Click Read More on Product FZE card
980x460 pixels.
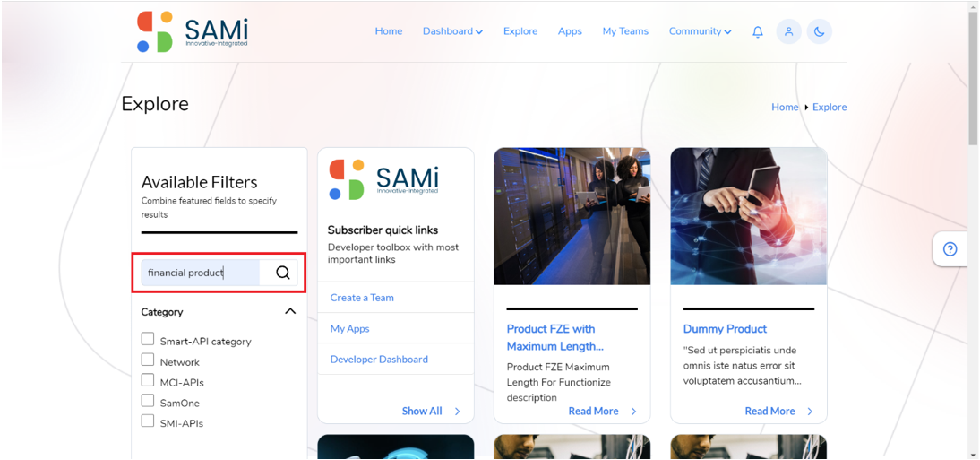593,412
